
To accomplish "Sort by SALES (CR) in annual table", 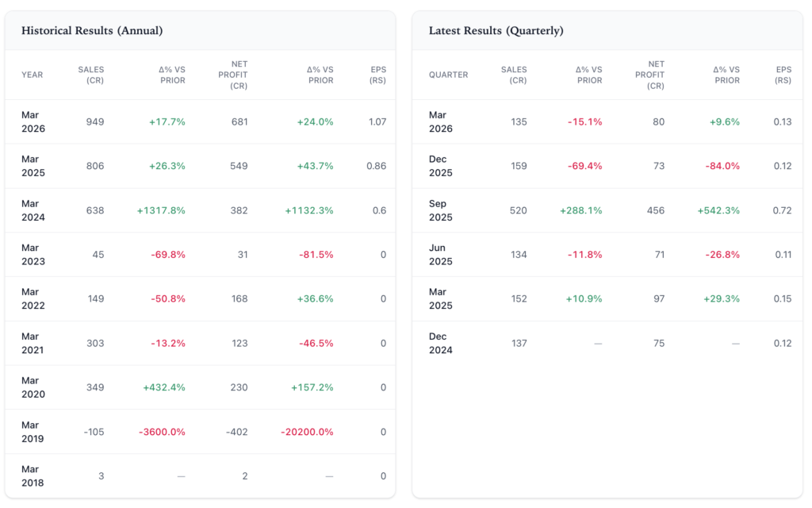I will click(91, 75).
